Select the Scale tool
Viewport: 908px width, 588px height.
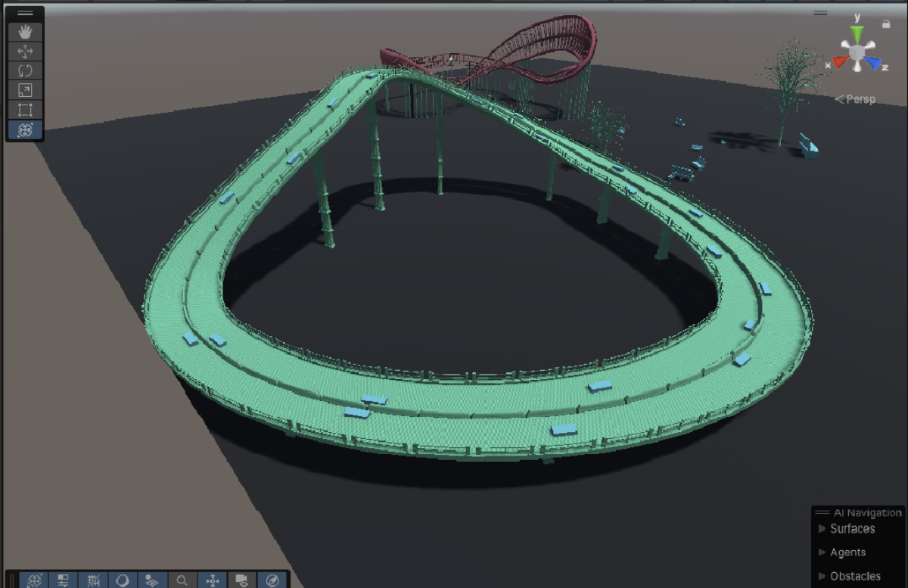25,91
